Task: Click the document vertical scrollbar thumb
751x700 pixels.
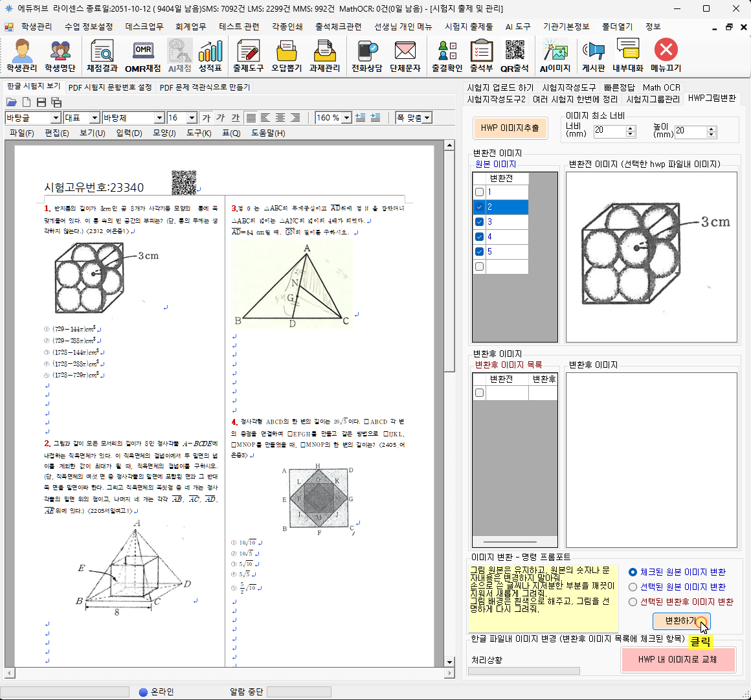Action: tap(449, 259)
